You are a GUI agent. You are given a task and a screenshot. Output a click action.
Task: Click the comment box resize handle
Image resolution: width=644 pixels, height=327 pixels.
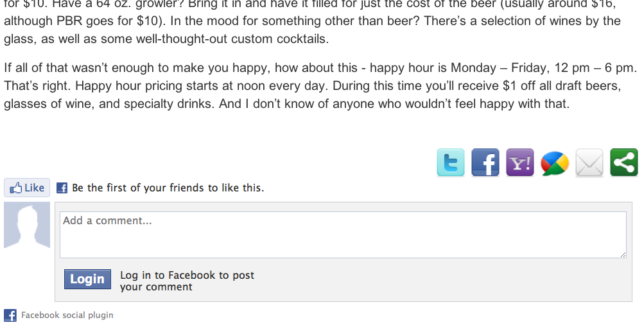pyautogui.click(x=623, y=255)
